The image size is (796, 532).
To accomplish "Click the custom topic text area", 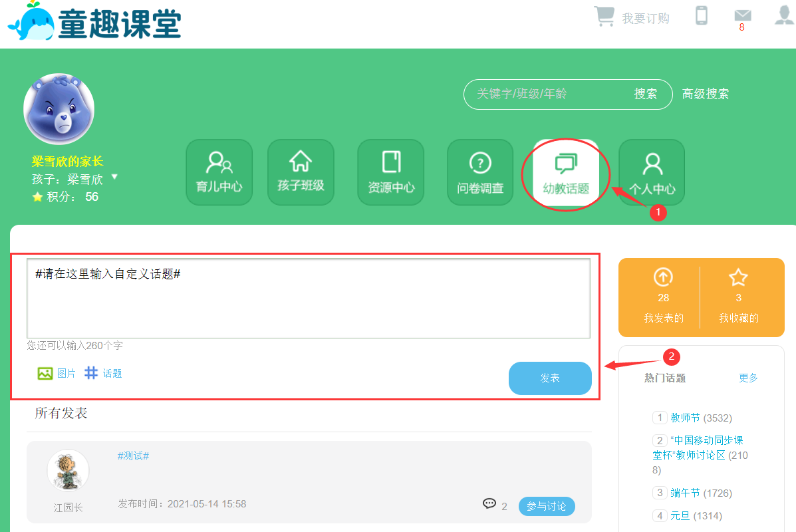I will pyautogui.click(x=308, y=299).
